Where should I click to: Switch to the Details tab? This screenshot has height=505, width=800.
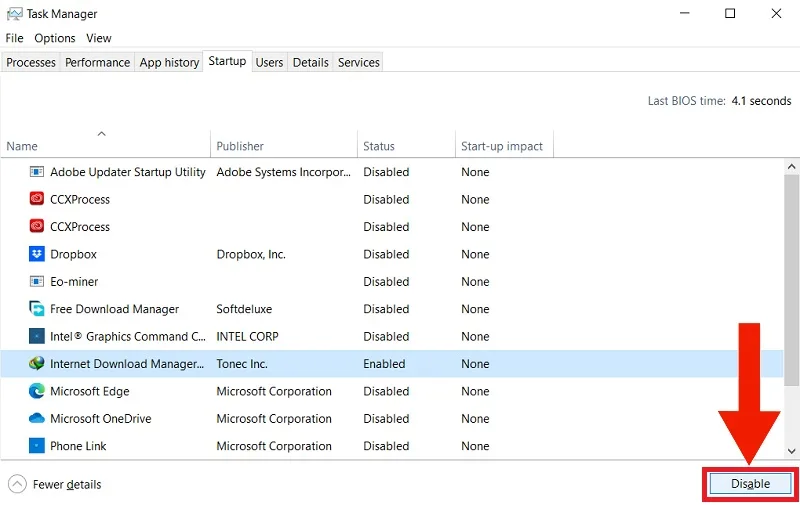310,62
